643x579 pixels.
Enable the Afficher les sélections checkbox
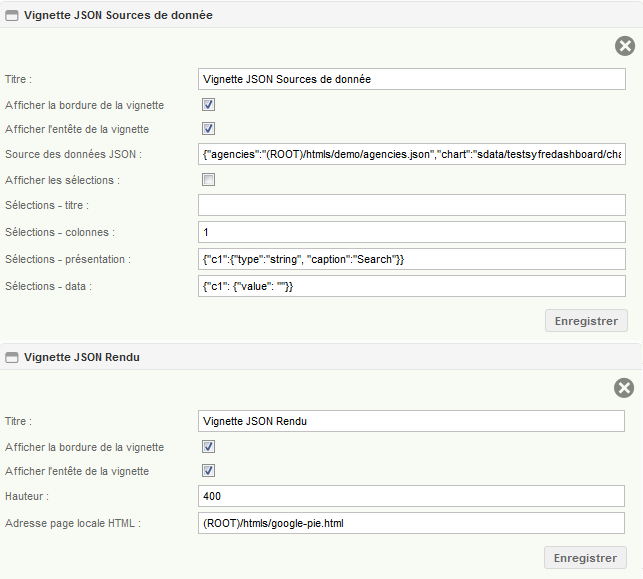[208, 180]
